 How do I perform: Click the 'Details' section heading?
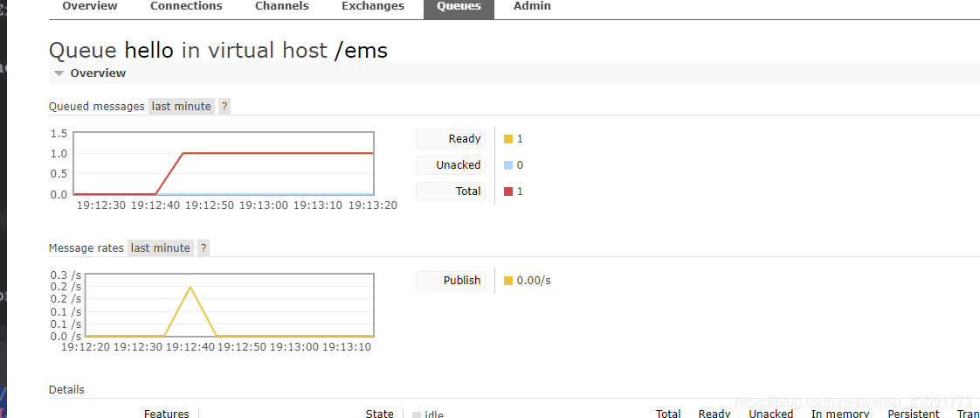[x=66, y=389]
